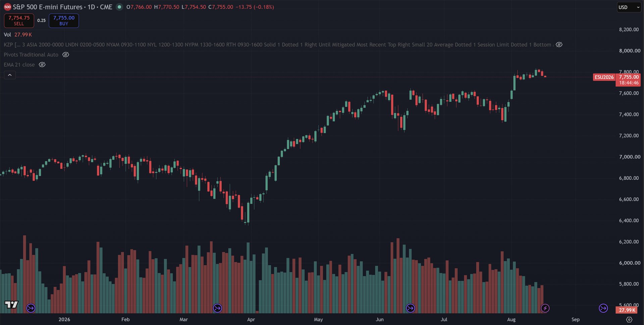
Task: Collapse the indicator legend with the chevron
Action: (x=10, y=75)
